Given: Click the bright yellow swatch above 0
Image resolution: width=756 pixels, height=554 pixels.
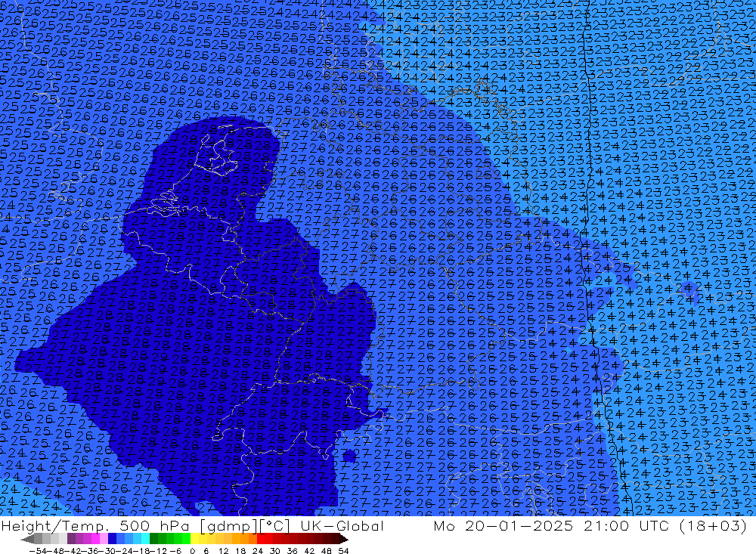Looking at the screenshot, I should [x=194, y=539].
